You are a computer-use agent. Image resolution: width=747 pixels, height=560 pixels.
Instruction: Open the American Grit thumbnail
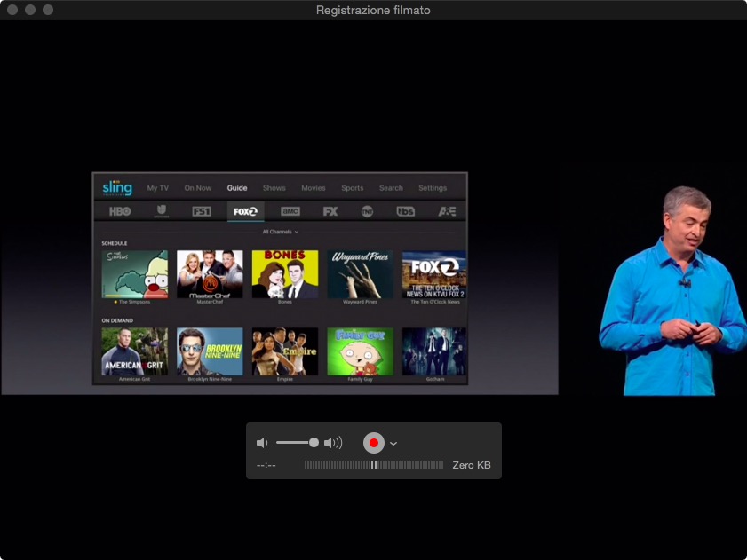click(135, 351)
